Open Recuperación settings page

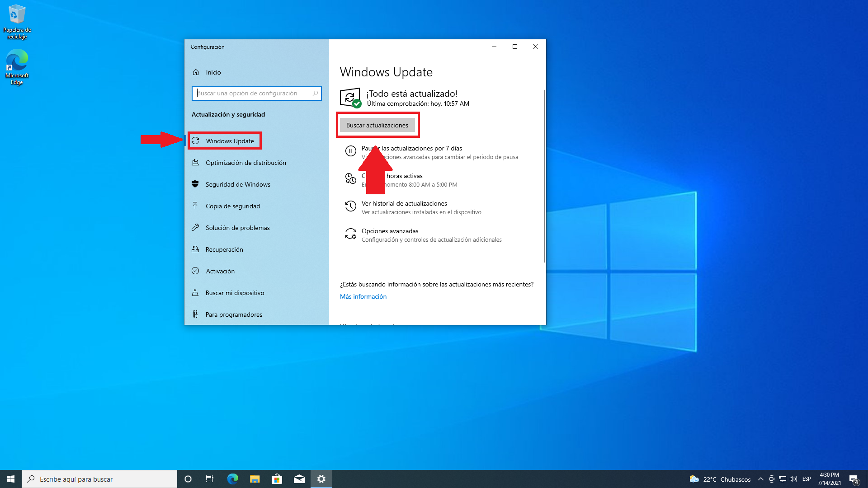coord(224,249)
